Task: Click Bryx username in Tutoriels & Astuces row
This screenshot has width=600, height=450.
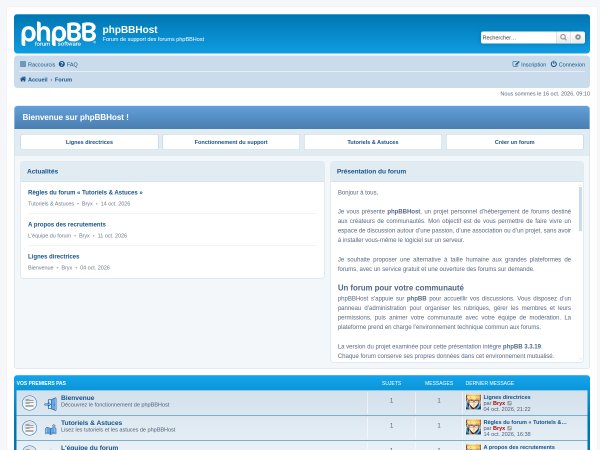Action: click(499, 428)
